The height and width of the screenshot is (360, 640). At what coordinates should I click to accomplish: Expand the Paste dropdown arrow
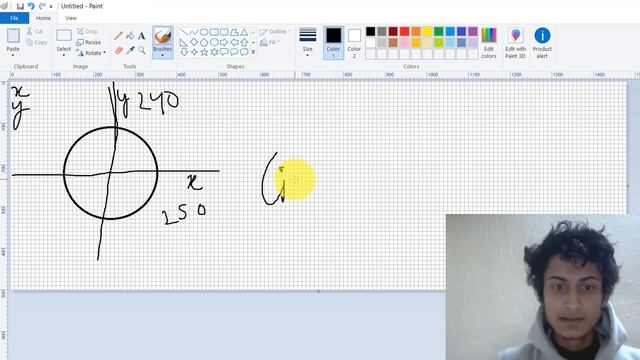pos(13,55)
